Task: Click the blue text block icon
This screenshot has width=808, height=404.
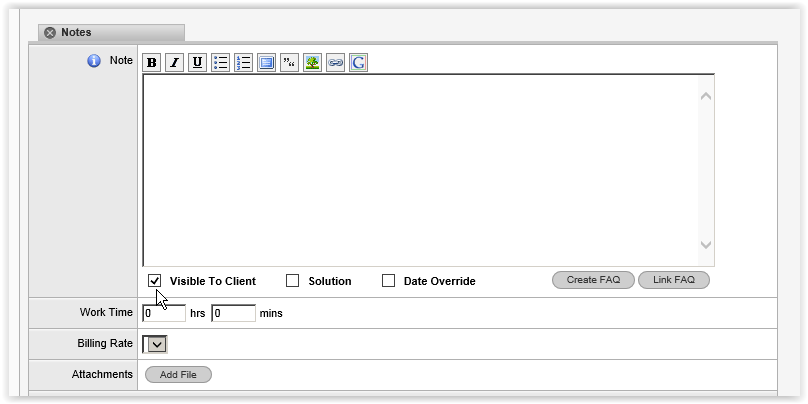Action: pyautogui.click(x=266, y=63)
